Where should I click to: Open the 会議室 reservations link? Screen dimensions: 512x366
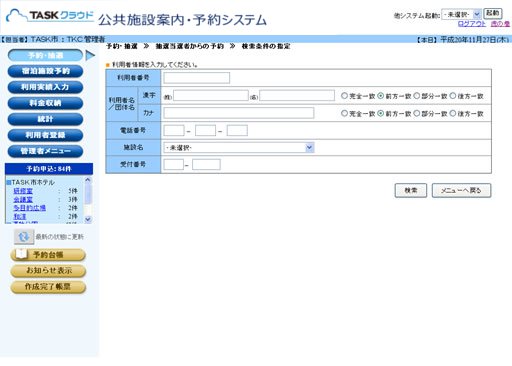pyautogui.click(x=23, y=199)
